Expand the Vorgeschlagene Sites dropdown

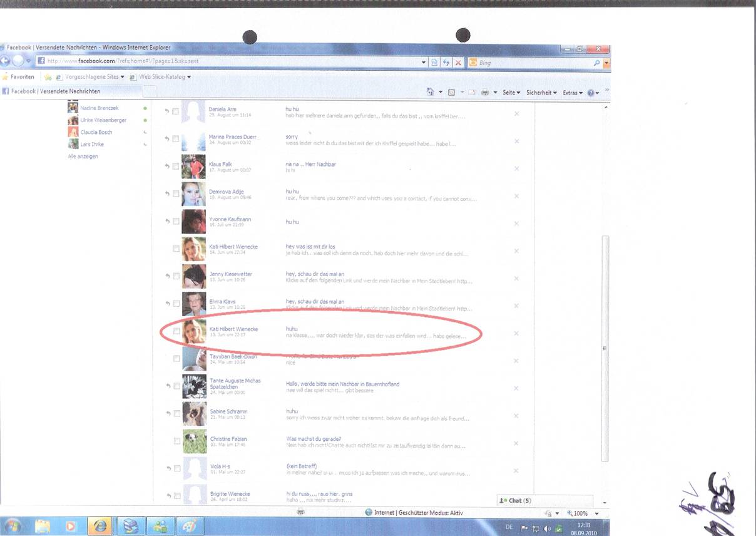pos(122,77)
